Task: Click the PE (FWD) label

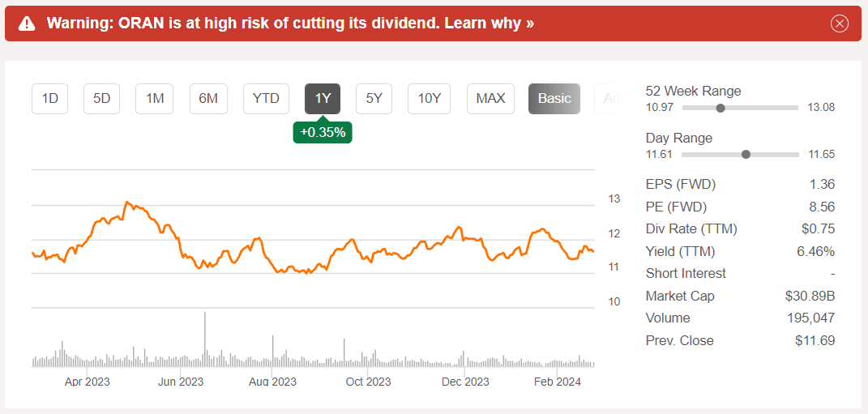Action: point(677,207)
